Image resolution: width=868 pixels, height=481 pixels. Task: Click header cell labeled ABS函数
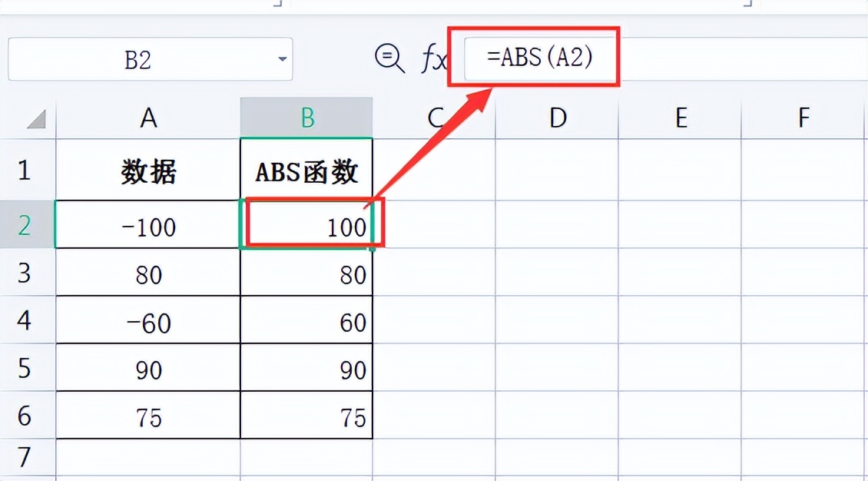pos(306,171)
